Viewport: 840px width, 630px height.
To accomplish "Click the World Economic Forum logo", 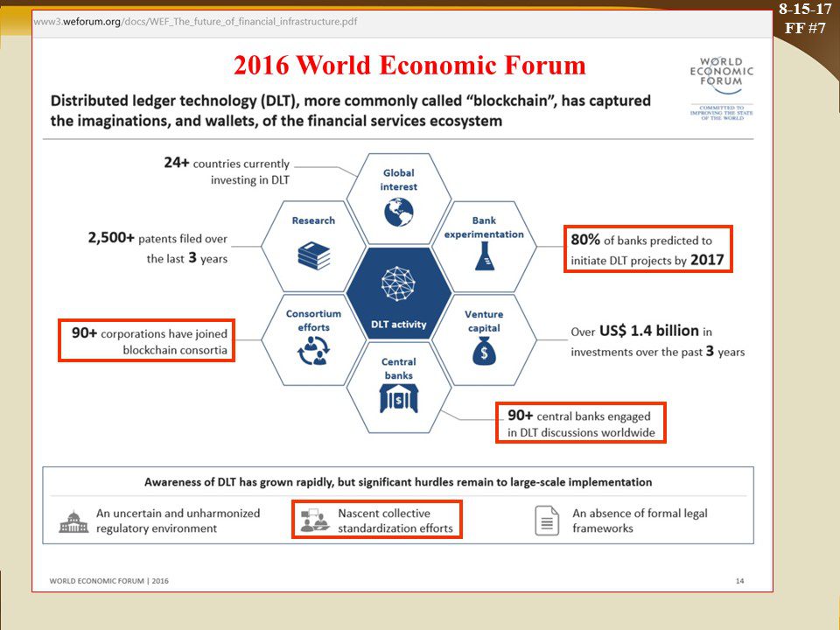I will [722, 76].
